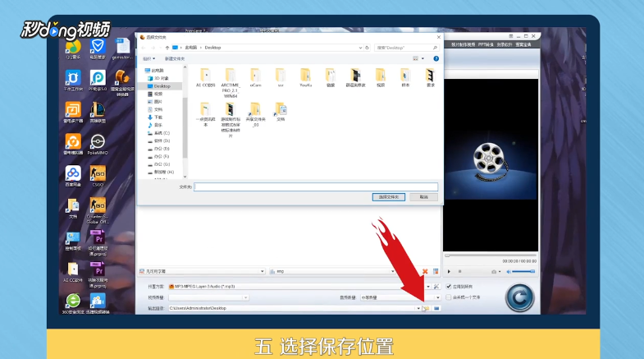Image resolution: width=644 pixels, height=359 pixels.
Task: Click the 新建文件夹 new folder menu item
Action: tap(175, 59)
